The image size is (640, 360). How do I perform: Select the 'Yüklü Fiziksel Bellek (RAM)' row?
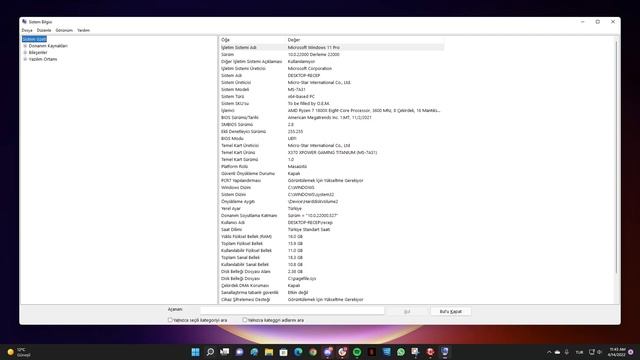tap(332, 236)
